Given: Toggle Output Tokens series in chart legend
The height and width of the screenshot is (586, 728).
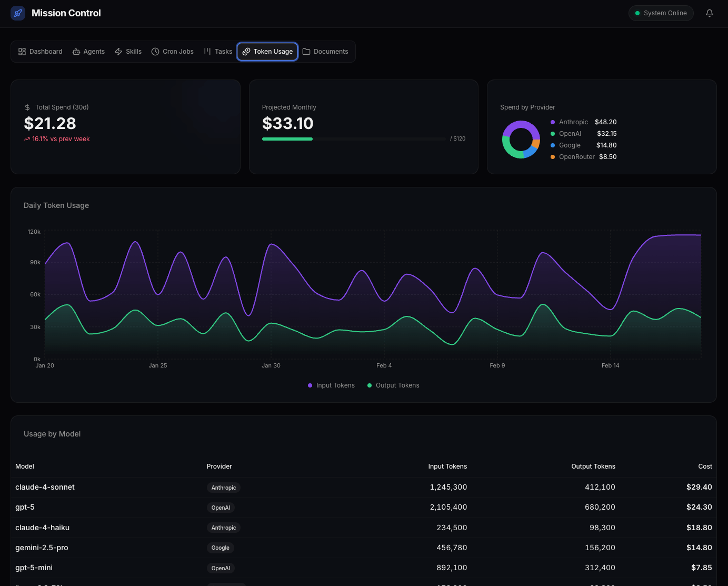Looking at the screenshot, I should click(x=393, y=385).
